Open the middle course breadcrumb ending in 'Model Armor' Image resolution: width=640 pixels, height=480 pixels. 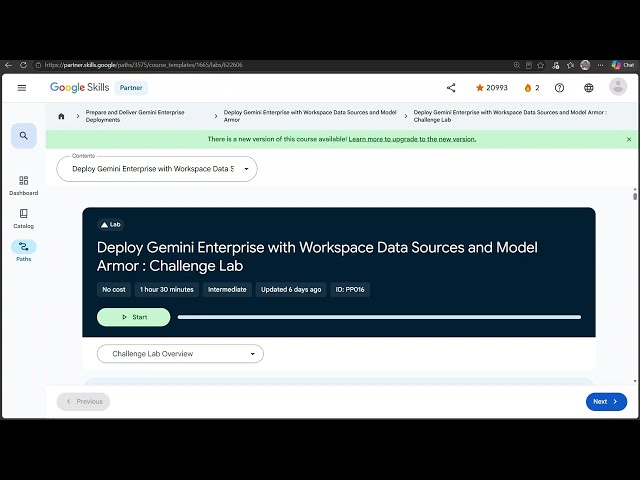(310, 116)
